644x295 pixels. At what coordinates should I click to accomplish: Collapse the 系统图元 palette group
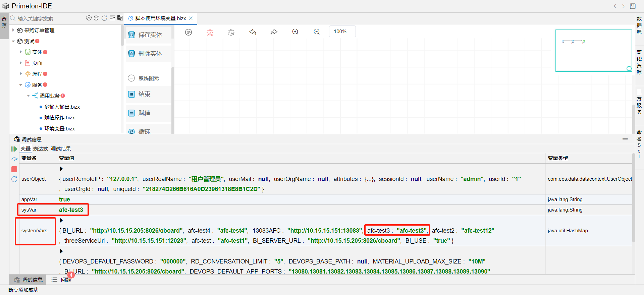[x=131, y=78]
